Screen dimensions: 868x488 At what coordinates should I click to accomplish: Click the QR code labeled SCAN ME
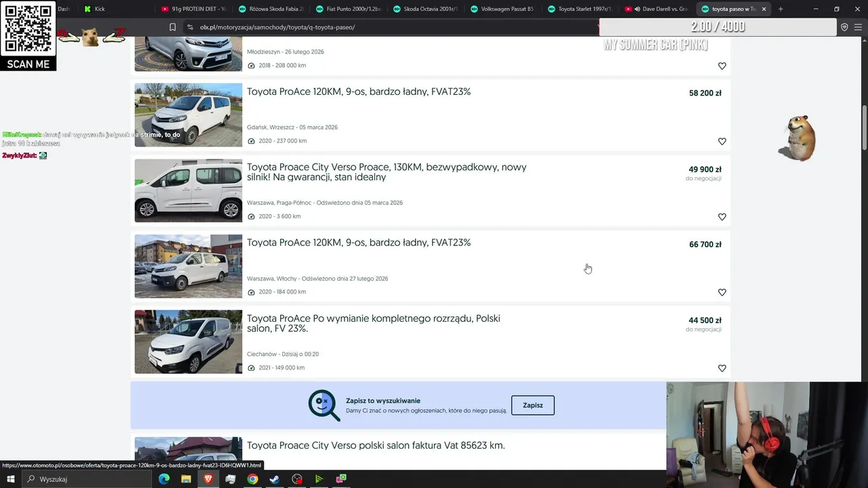coord(28,29)
